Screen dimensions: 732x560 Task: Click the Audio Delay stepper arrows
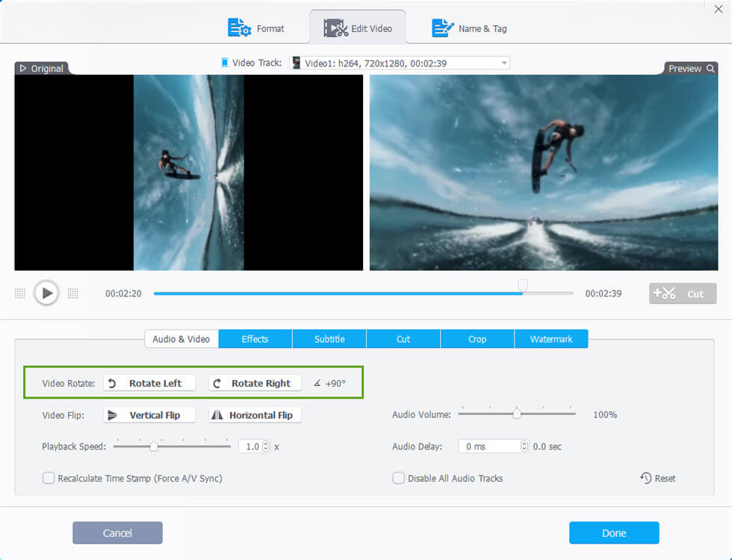point(524,447)
